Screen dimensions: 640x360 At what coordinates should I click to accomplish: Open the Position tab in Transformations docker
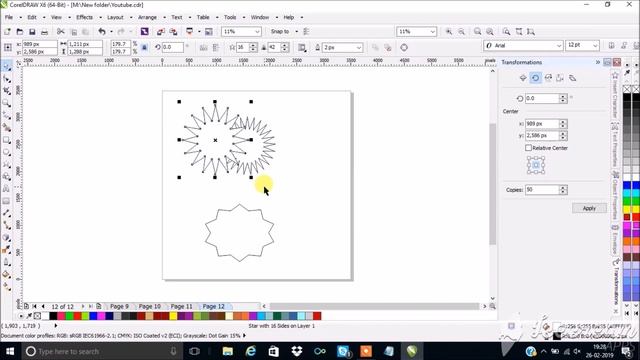coord(523,78)
